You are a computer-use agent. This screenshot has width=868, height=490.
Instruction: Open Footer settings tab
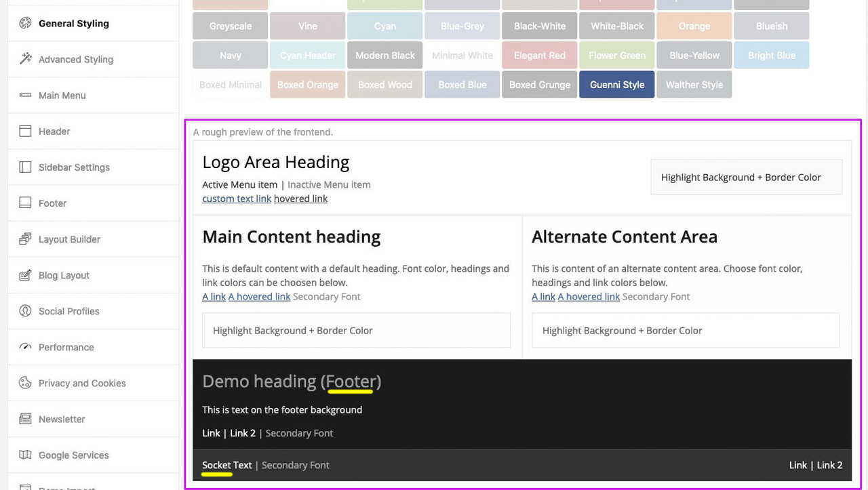tap(94, 203)
